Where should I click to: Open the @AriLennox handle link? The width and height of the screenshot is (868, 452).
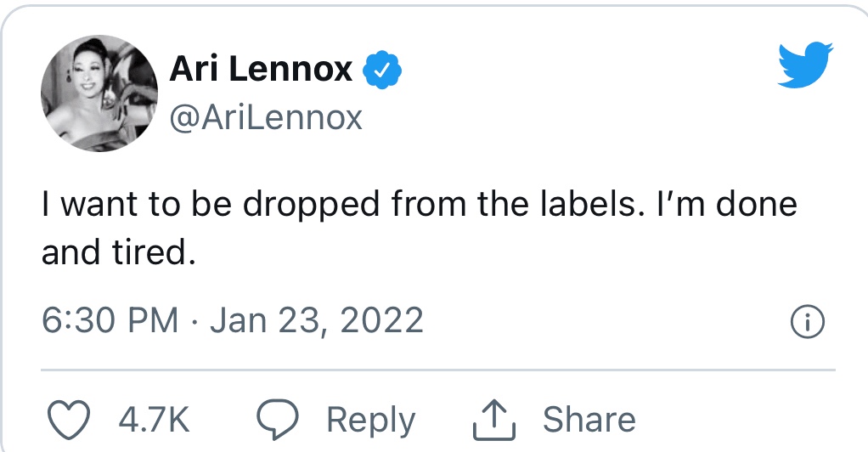[x=267, y=117]
